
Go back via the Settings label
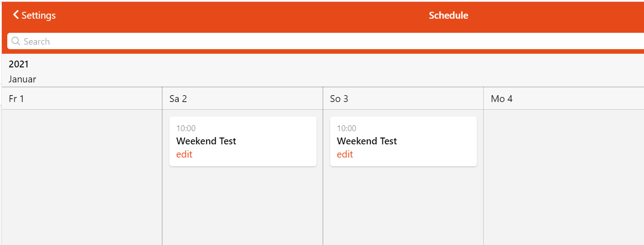[39, 15]
